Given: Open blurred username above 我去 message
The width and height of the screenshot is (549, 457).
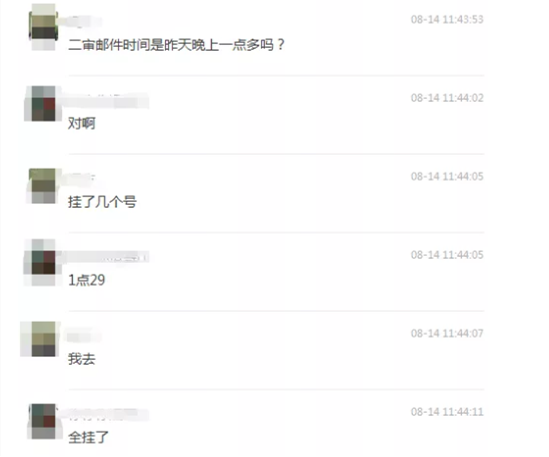Looking at the screenshot, I should coord(83,337).
